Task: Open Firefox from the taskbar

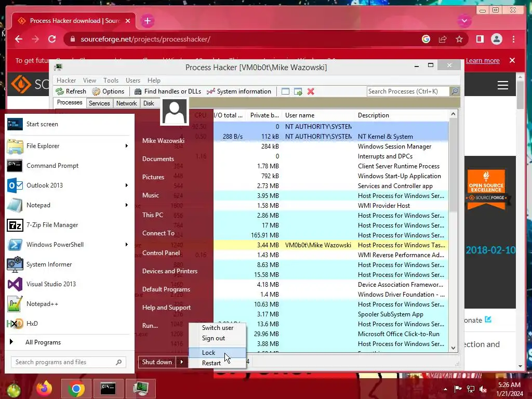Action: pos(45,389)
